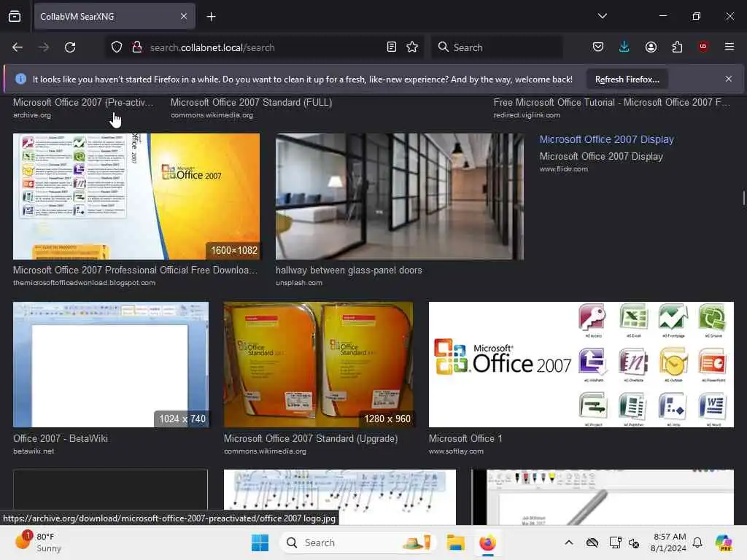Go forward to the next page
747x560 pixels.
point(44,47)
